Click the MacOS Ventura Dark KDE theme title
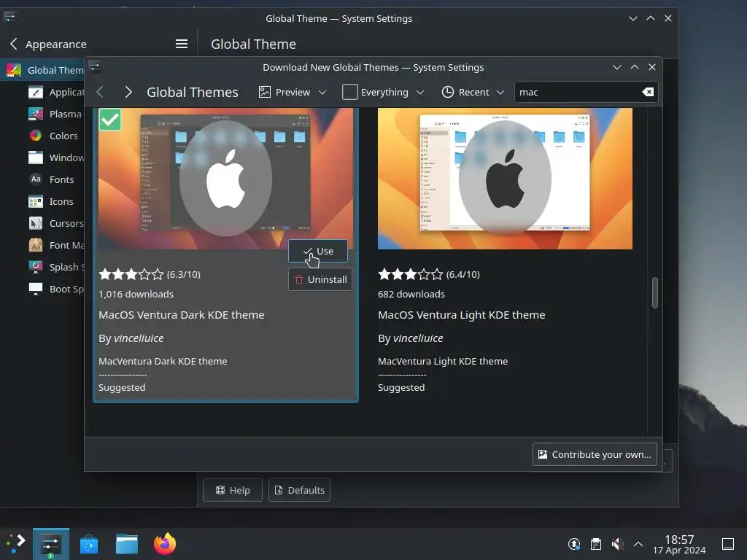This screenshot has width=747, height=560. tap(182, 315)
